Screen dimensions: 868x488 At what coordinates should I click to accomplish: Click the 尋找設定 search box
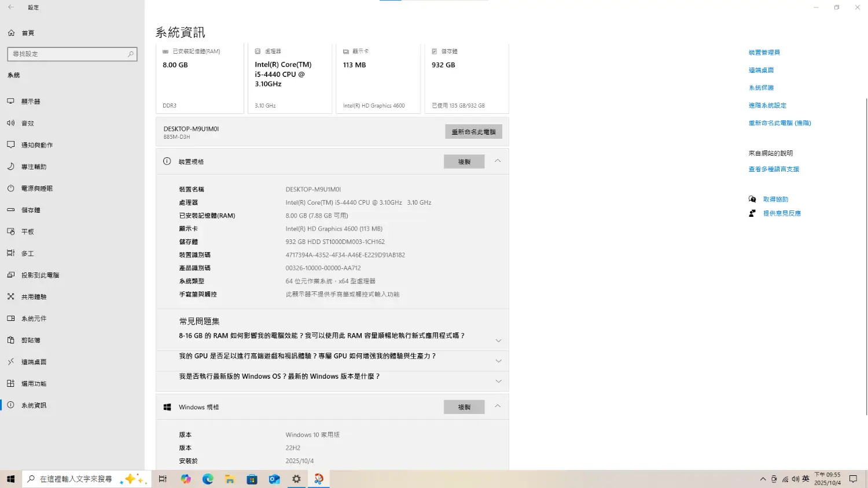(x=69, y=54)
